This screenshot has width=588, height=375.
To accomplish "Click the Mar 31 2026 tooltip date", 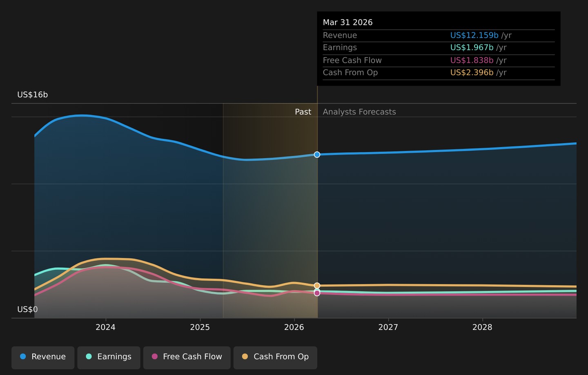I will (x=348, y=22).
